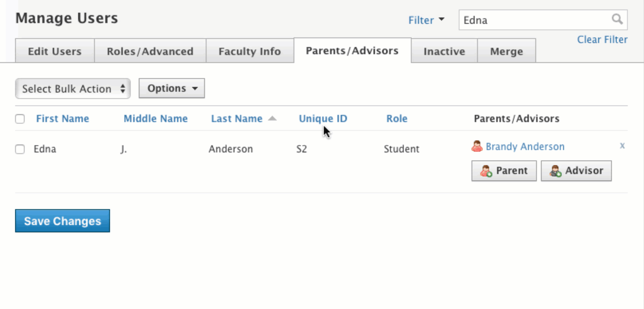Switch to the Inactive tab
The height and width of the screenshot is (309, 644).
click(444, 51)
